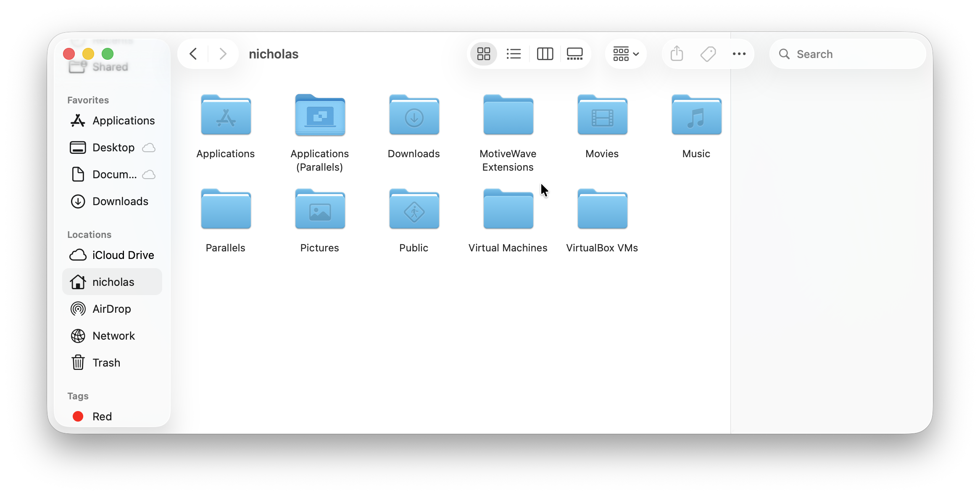The image size is (980, 496).
Task: Open Network in the sidebar
Action: pos(112,336)
